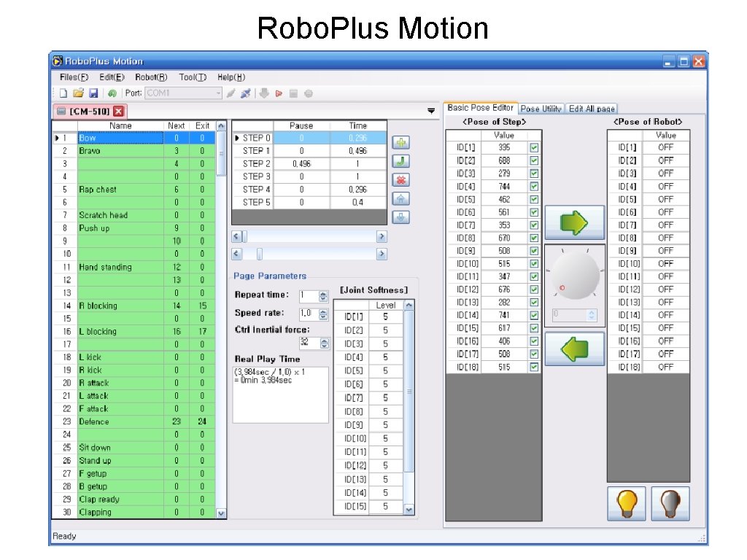Switch to Edit All page tab
The height and width of the screenshot is (560, 747).
click(592, 109)
